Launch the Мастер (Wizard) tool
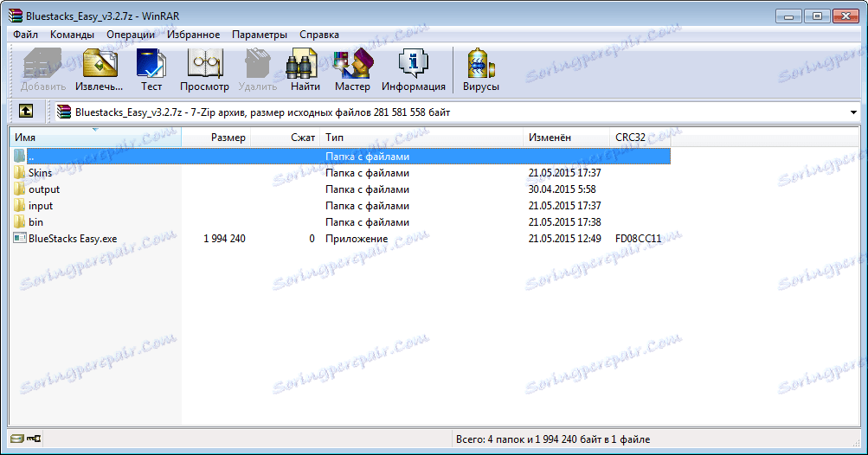 352,69
